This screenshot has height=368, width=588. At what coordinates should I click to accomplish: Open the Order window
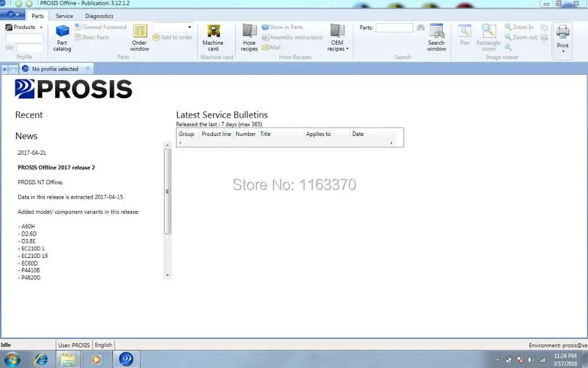point(139,38)
